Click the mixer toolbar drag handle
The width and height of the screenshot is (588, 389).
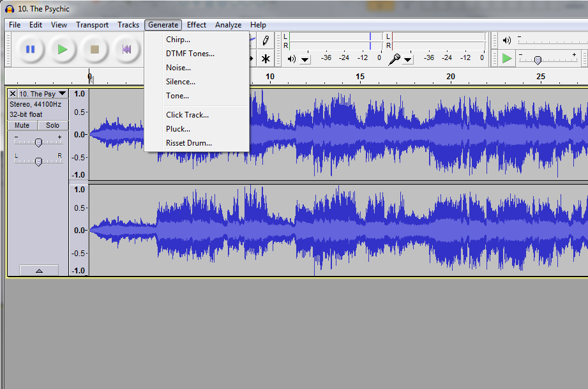coord(495,40)
